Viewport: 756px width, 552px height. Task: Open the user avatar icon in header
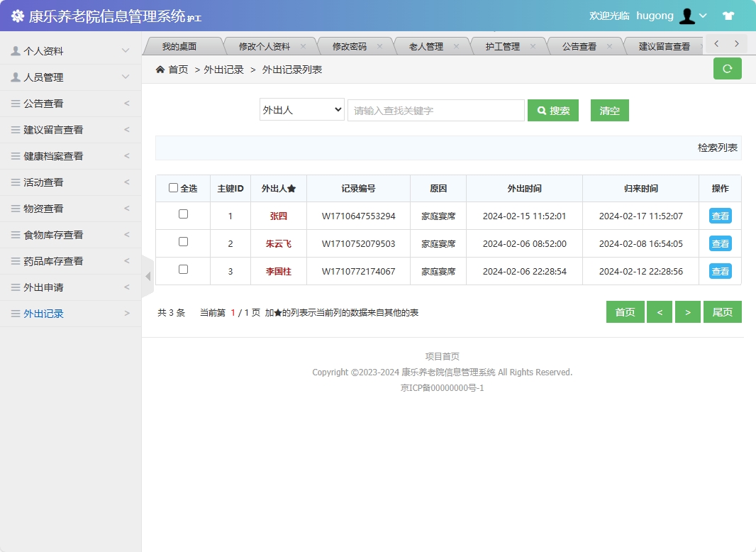coord(687,15)
